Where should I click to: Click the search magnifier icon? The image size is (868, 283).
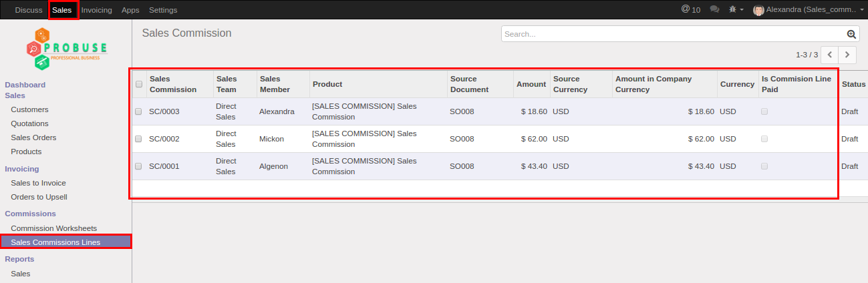851,34
